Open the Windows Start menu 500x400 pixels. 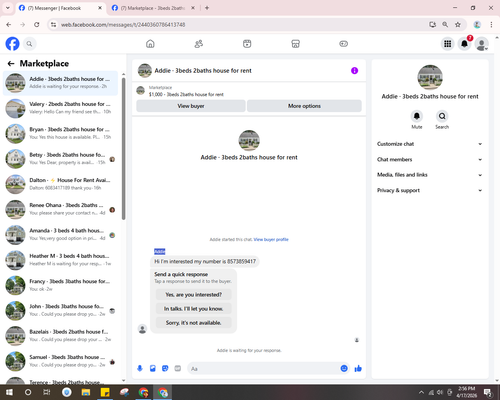point(9,392)
